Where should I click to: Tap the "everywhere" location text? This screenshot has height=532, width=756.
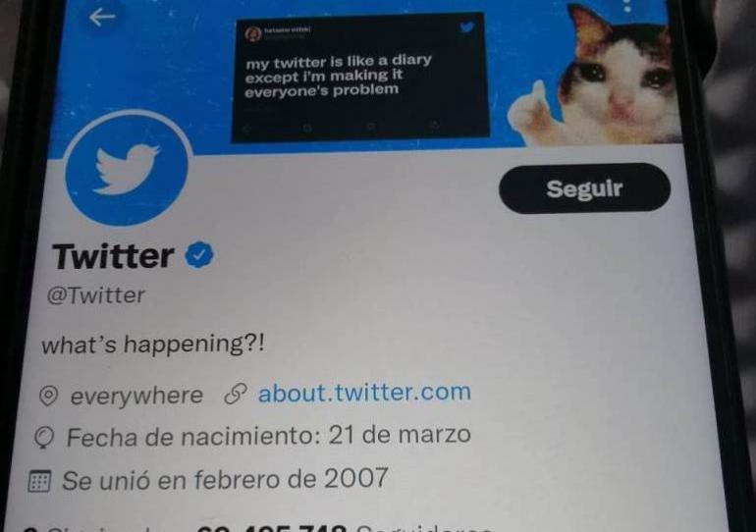[136, 396]
